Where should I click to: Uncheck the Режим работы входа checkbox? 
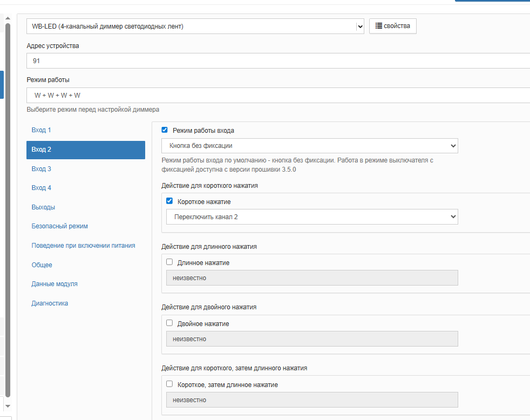coord(165,130)
